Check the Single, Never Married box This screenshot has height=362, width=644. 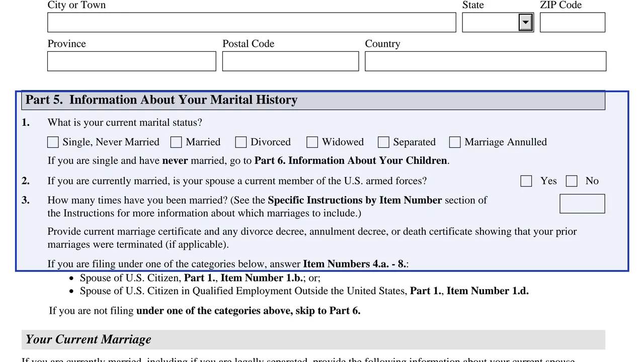click(x=53, y=142)
